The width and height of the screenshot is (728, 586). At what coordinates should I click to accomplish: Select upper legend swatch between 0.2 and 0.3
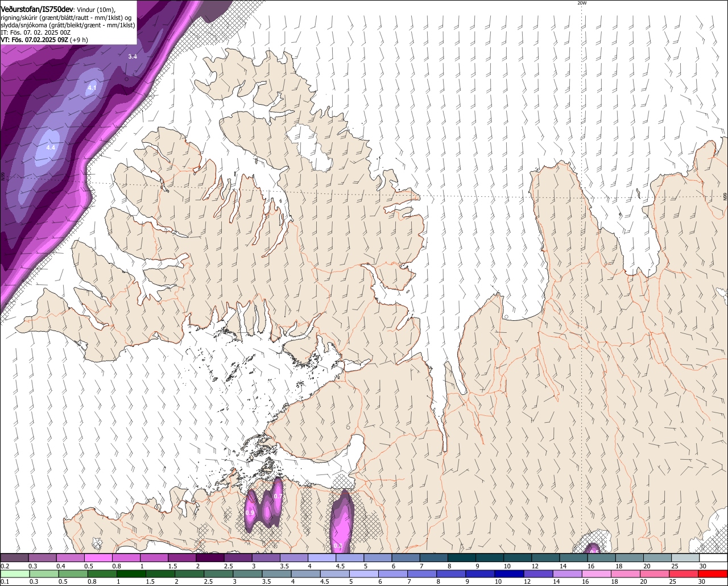pos(14,558)
